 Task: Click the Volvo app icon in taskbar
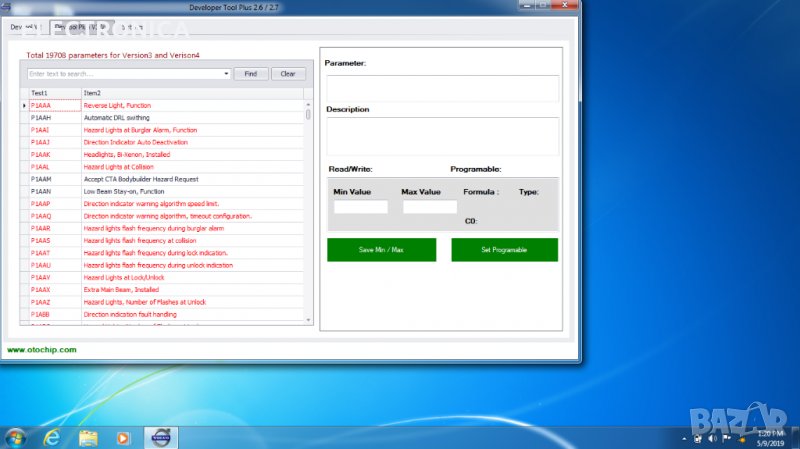point(160,437)
